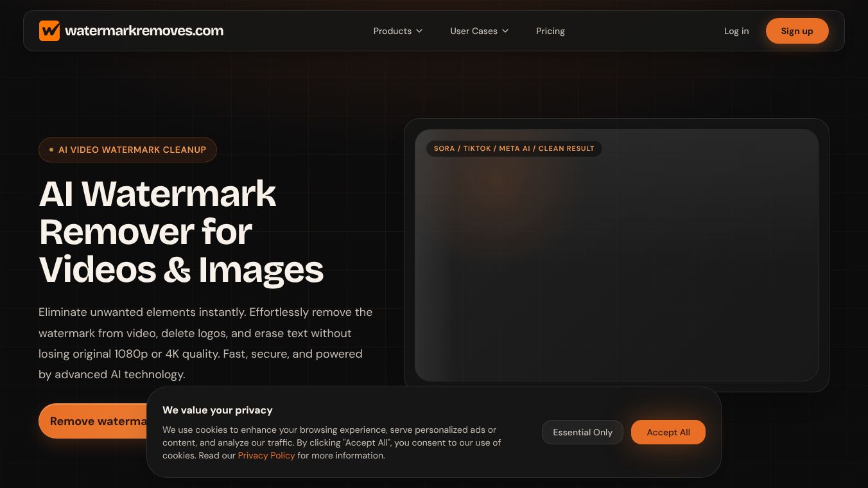Open the Products menu
The width and height of the screenshot is (868, 488).
398,31
